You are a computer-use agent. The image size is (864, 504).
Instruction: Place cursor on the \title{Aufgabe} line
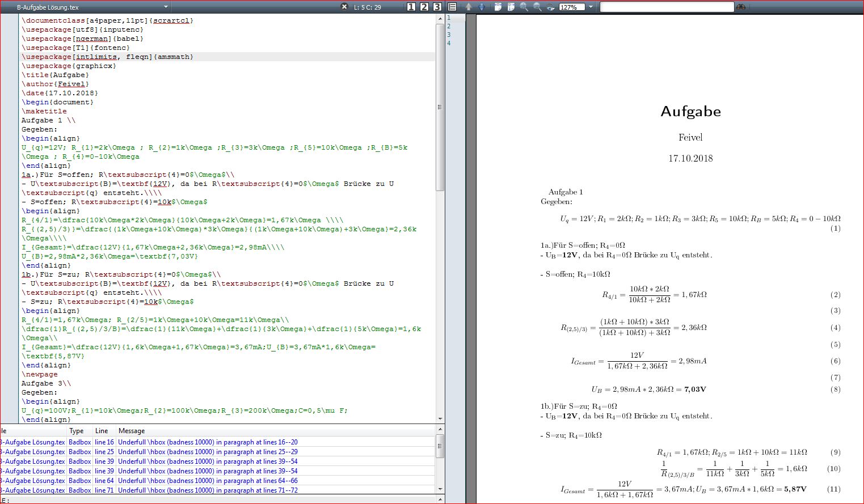pos(56,75)
